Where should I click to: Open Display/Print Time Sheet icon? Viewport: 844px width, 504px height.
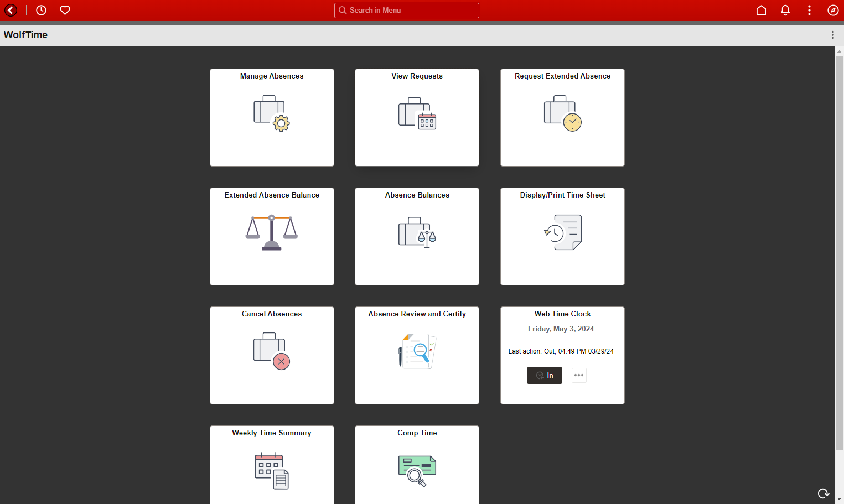tap(563, 232)
